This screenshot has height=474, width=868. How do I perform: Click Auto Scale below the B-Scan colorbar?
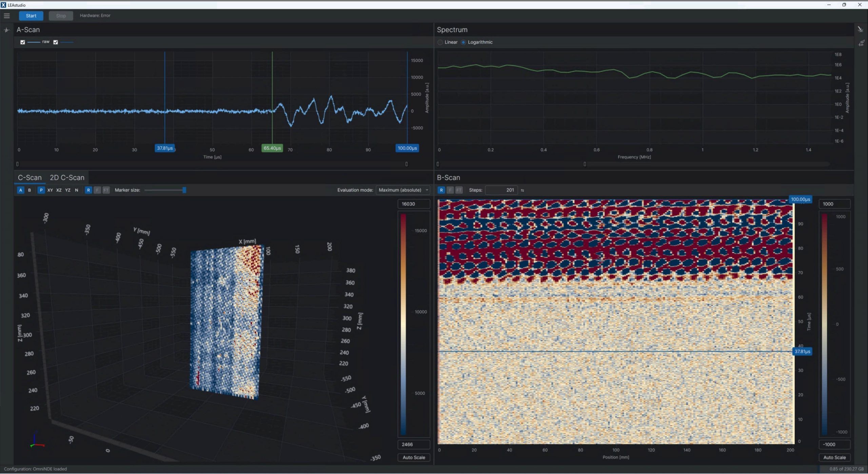coord(834,457)
